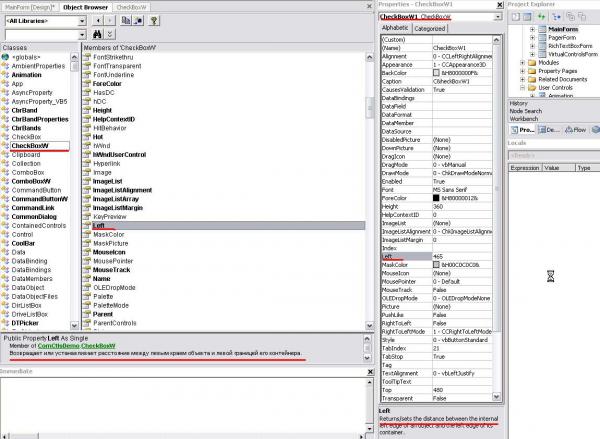Expand the Modules folder
The width and height of the screenshot is (600, 439).
pyautogui.click(x=522, y=62)
